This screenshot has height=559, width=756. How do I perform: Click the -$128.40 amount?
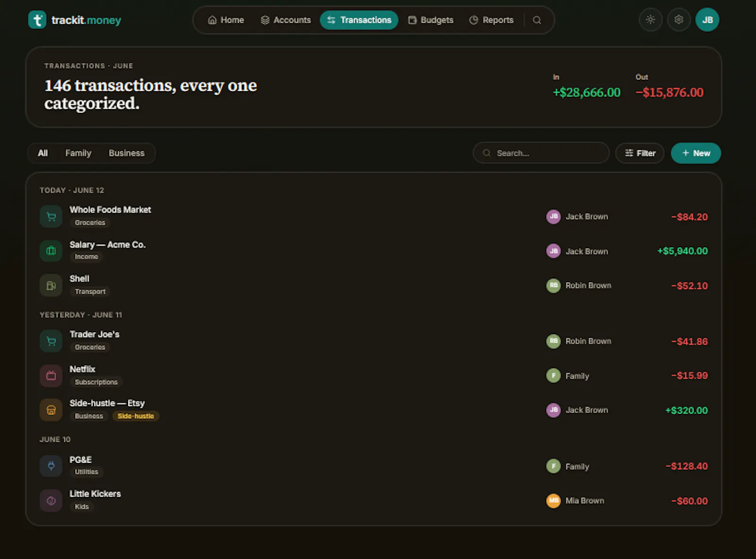(687, 466)
